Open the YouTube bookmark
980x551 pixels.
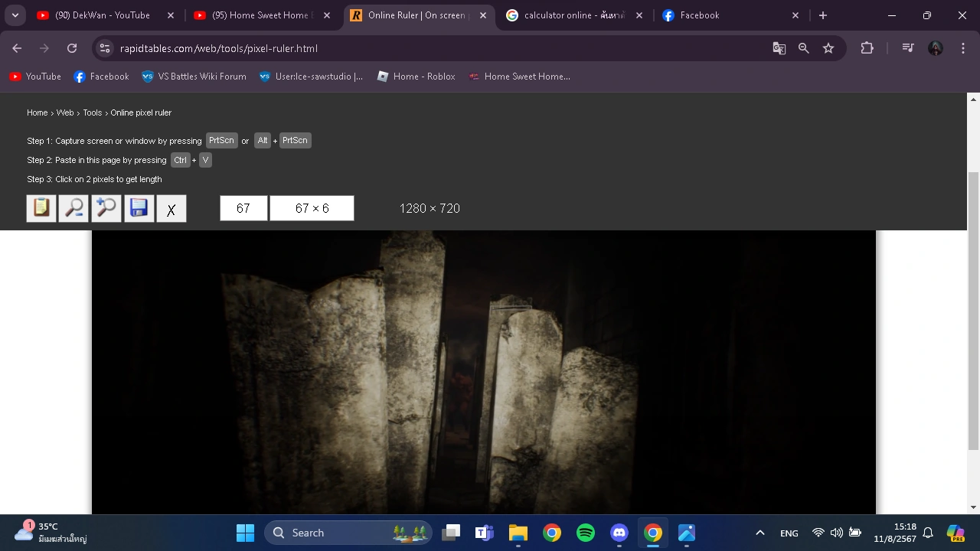tap(35, 77)
